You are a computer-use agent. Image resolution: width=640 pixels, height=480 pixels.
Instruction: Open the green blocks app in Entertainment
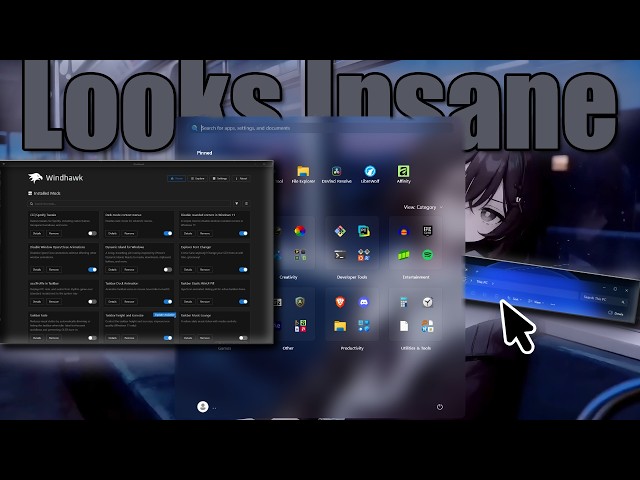click(x=404, y=255)
